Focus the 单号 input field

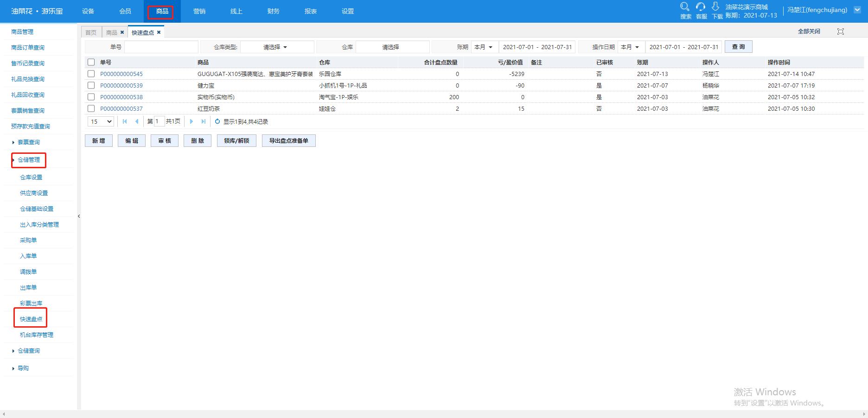(x=161, y=47)
